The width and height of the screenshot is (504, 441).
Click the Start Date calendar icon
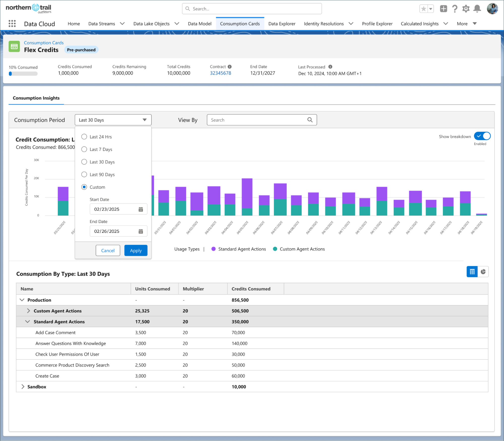click(x=141, y=209)
